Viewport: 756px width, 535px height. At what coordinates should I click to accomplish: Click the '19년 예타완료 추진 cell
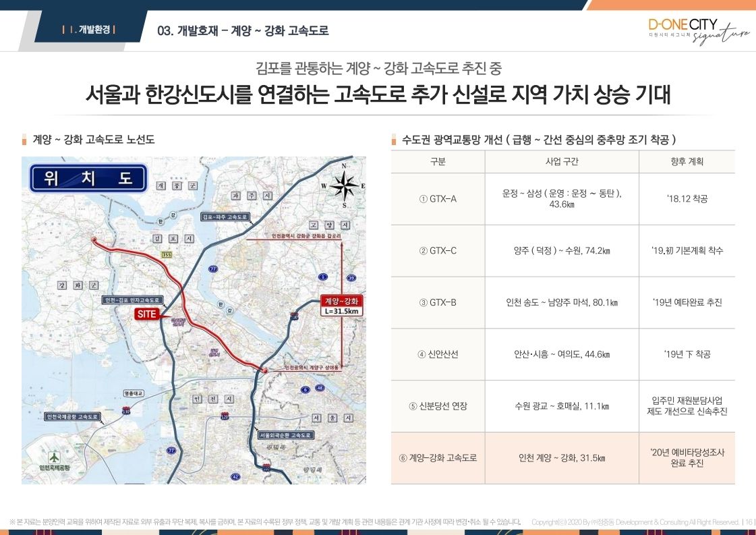687,302
